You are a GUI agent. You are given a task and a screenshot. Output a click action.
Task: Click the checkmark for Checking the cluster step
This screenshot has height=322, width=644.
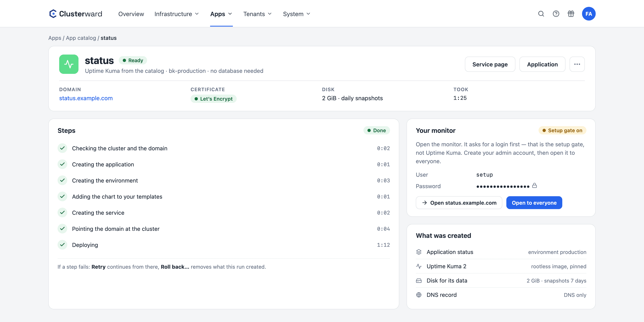tap(63, 148)
